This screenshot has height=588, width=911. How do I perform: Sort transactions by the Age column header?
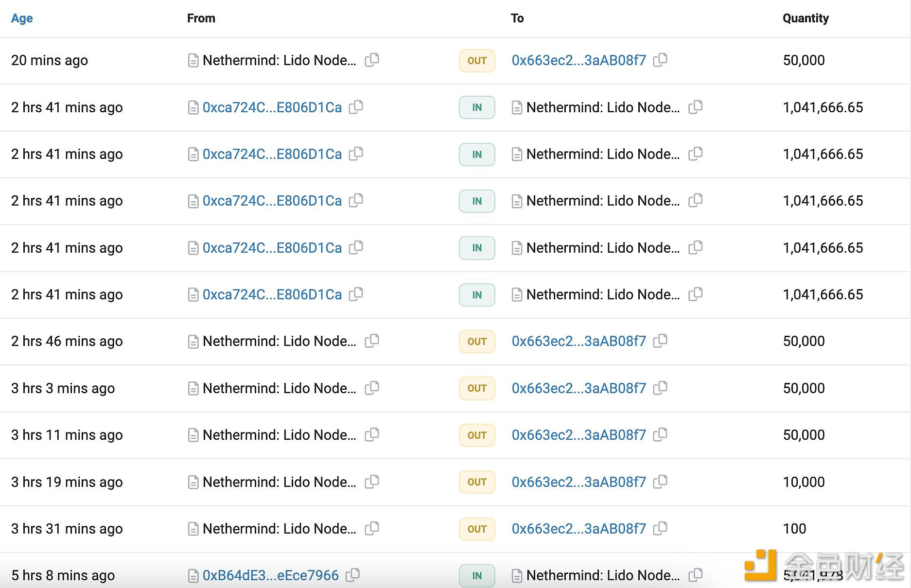point(22,18)
